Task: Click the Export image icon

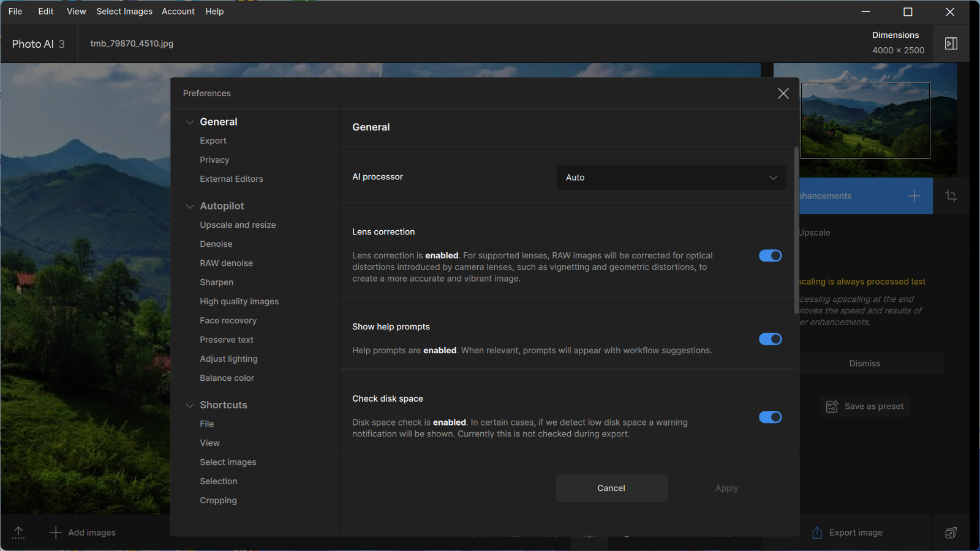Action: pyautogui.click(x=817, y=533)
